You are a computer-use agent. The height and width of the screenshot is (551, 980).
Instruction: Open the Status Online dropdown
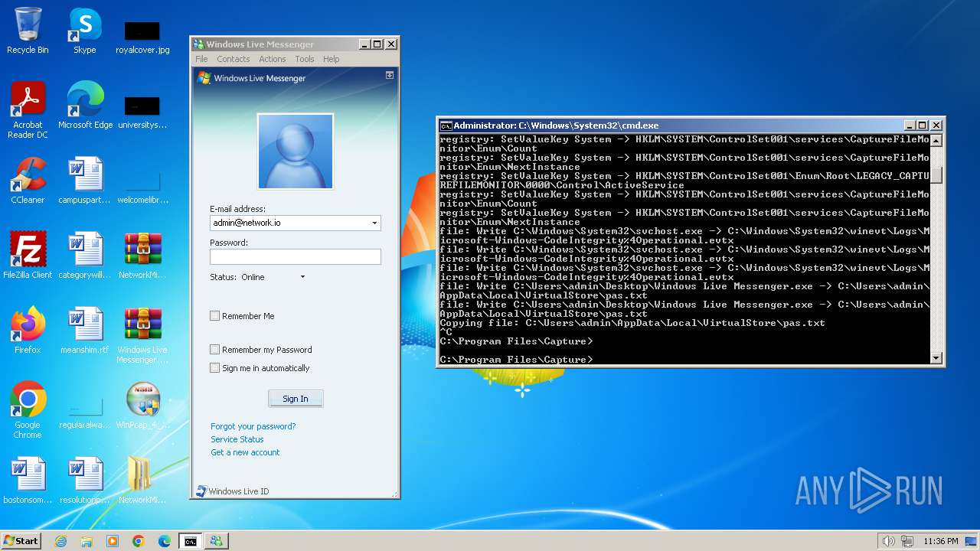(x=302, y=277)
